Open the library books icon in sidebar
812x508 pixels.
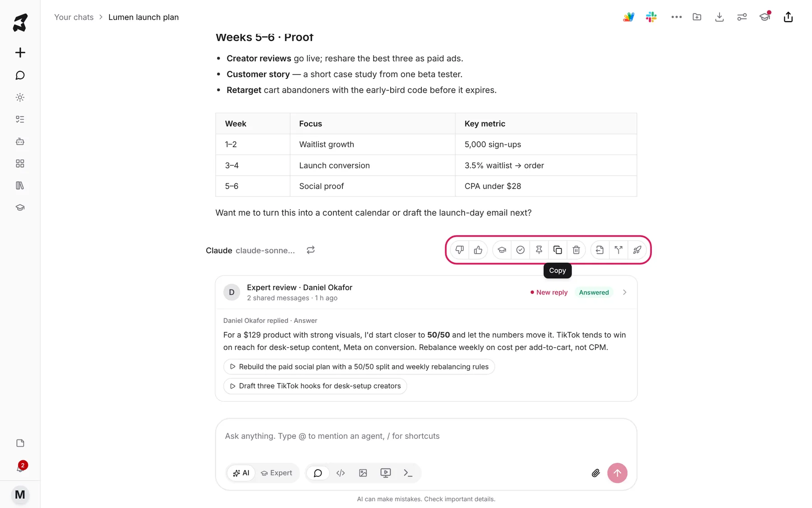pos(20,186)
